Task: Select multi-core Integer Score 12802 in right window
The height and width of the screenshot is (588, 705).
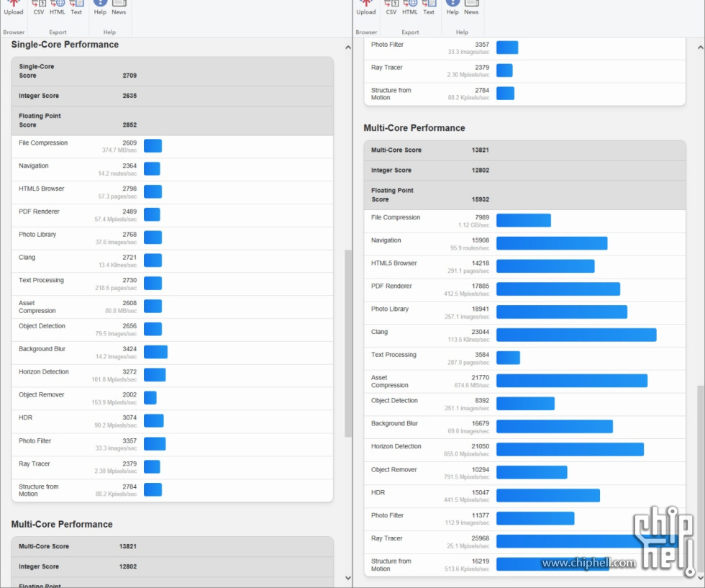Action: point(481,170)
